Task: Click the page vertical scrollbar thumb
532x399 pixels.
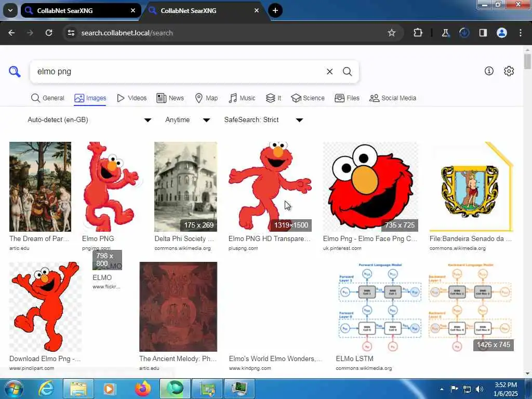Action: 527,61
